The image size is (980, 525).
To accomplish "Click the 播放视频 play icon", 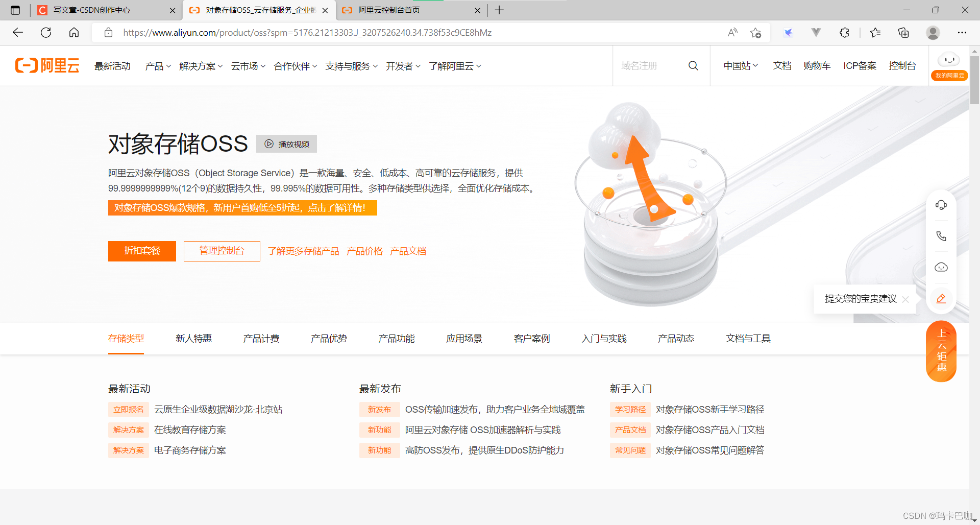I will click(269, 144).
